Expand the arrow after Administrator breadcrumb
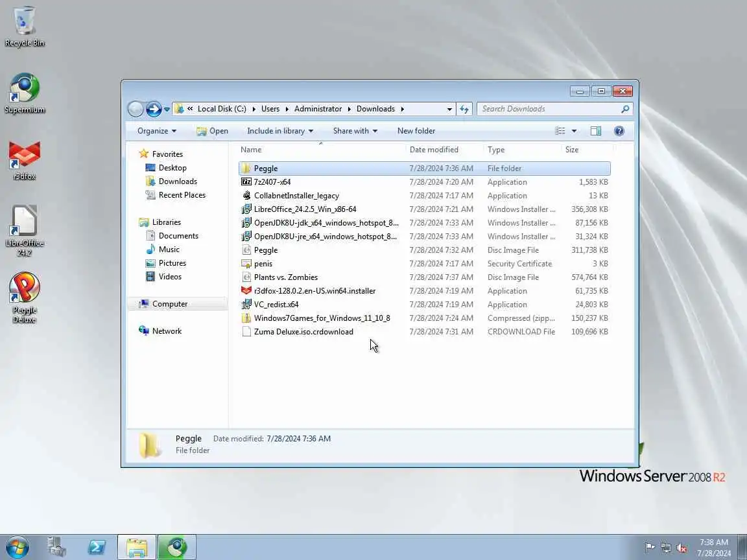747x560 pixels. (350, 109)
